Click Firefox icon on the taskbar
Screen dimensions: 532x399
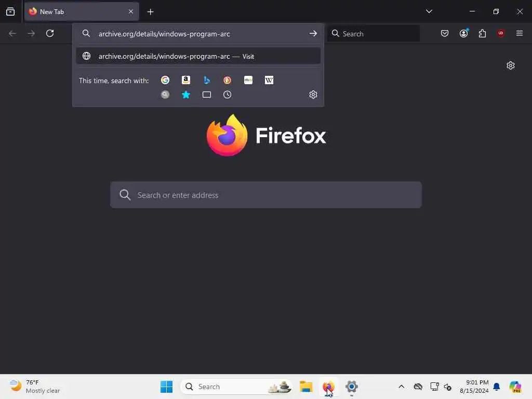(x=328, y=387)
